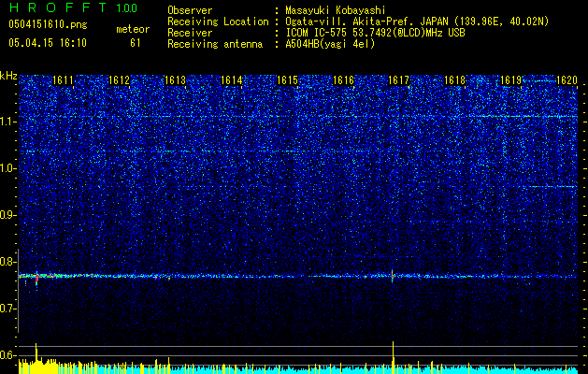Click the red meteor echo at 1617
The image size is (588, 374).
393,276
